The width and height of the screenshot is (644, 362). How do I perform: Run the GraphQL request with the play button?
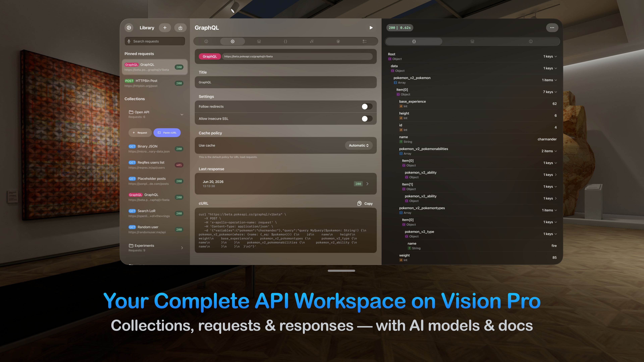371,28
